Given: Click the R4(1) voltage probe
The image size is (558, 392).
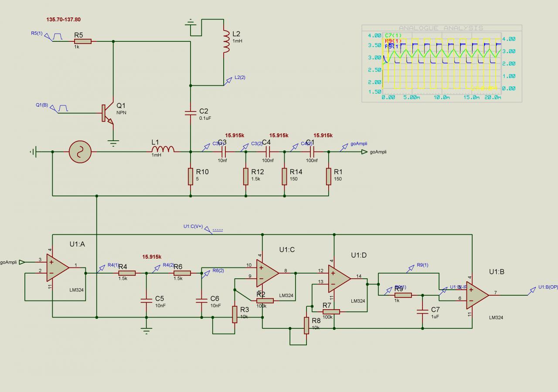Looking at the screenshot, I should click(102, 268).
